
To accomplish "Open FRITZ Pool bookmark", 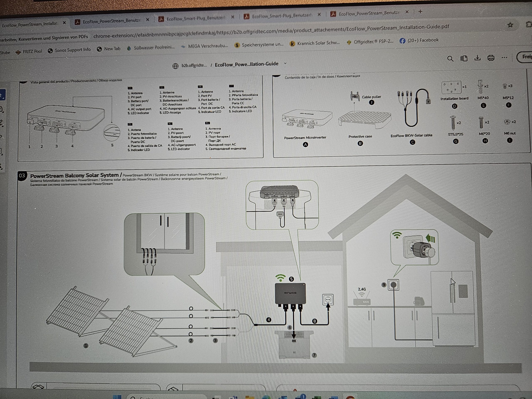I will [29, 52].
